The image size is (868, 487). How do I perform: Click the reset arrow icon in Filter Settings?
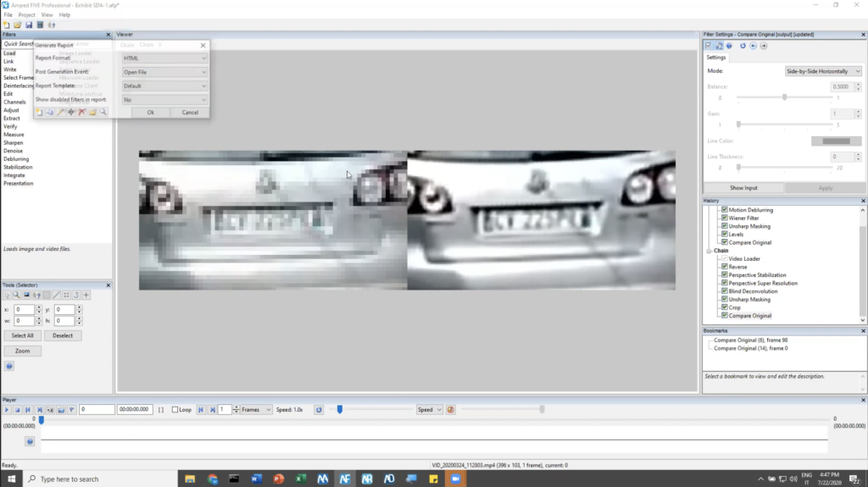(743, 46)
